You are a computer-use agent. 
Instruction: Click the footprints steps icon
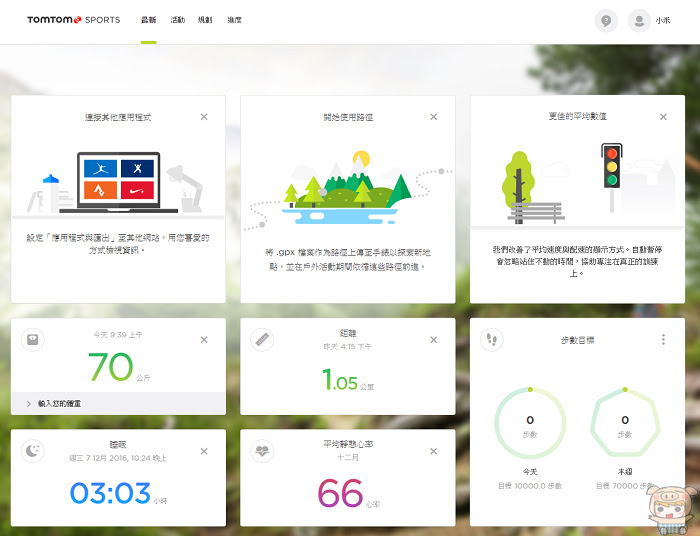tap(492, 340)
